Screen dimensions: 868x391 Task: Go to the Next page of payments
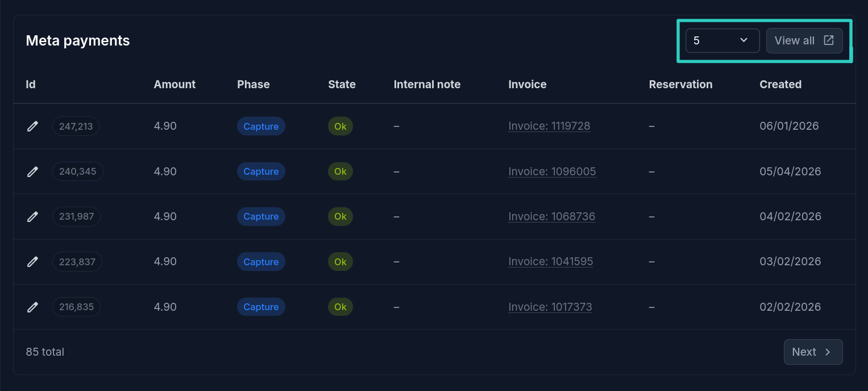(813, 352)
